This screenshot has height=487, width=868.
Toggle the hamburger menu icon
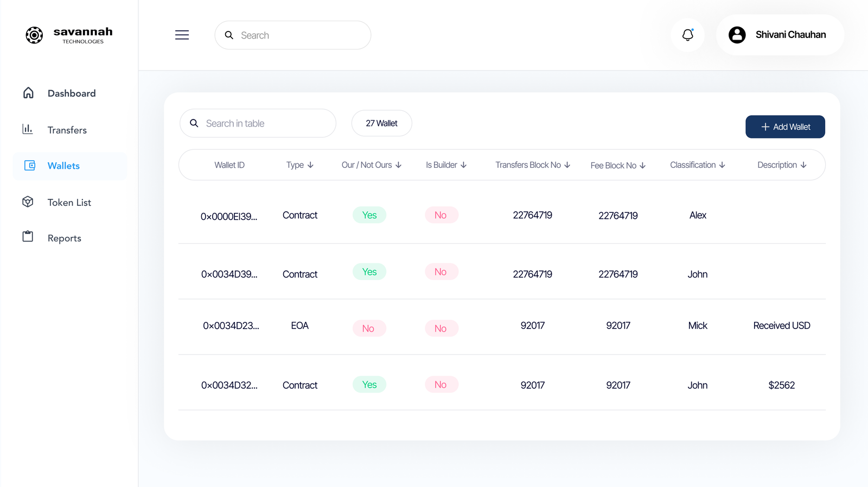coord(182,35)
